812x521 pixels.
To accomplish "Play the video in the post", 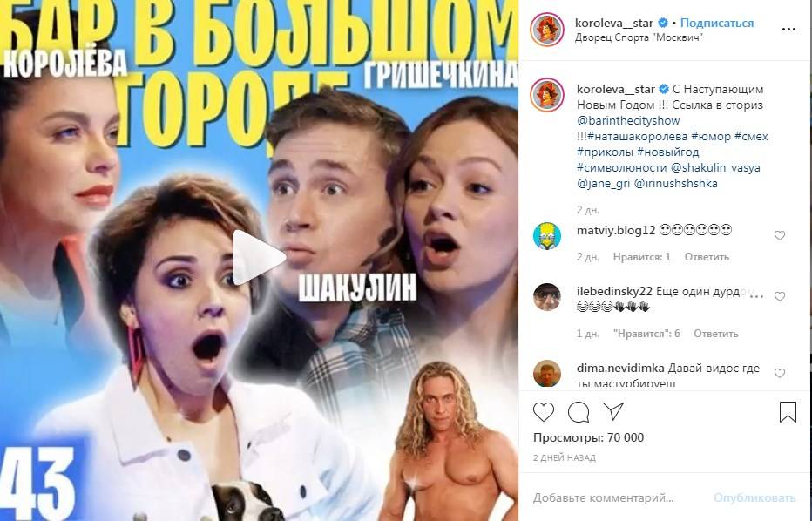I will [x=259, y=257].
